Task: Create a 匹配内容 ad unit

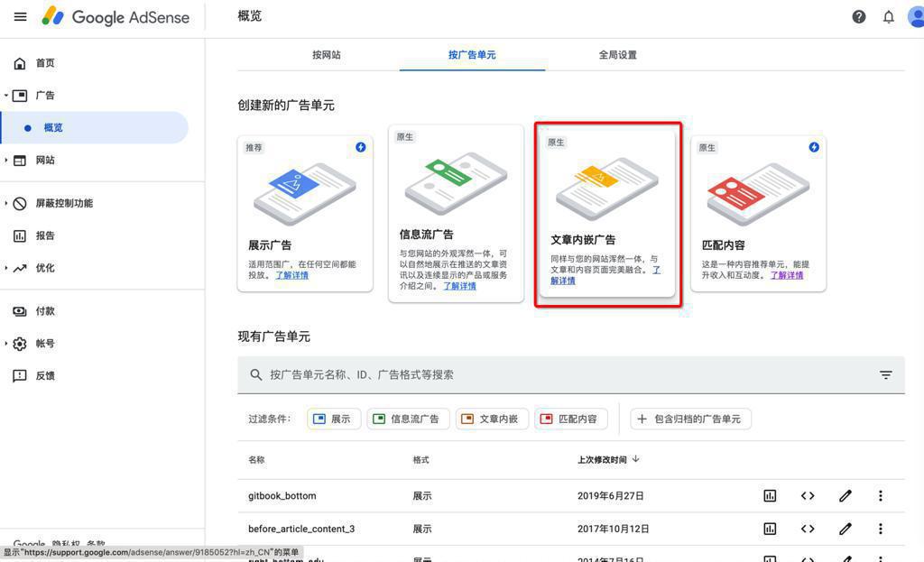Action: tap(758, 214)
